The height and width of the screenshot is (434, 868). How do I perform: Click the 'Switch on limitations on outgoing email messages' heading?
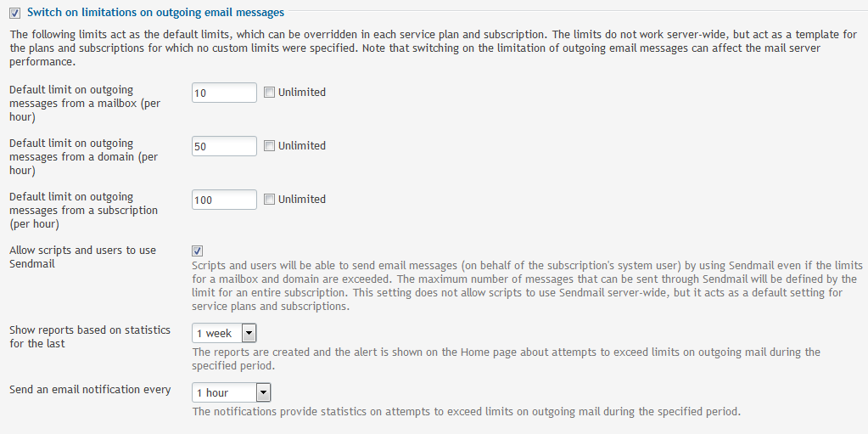point(155,12)
